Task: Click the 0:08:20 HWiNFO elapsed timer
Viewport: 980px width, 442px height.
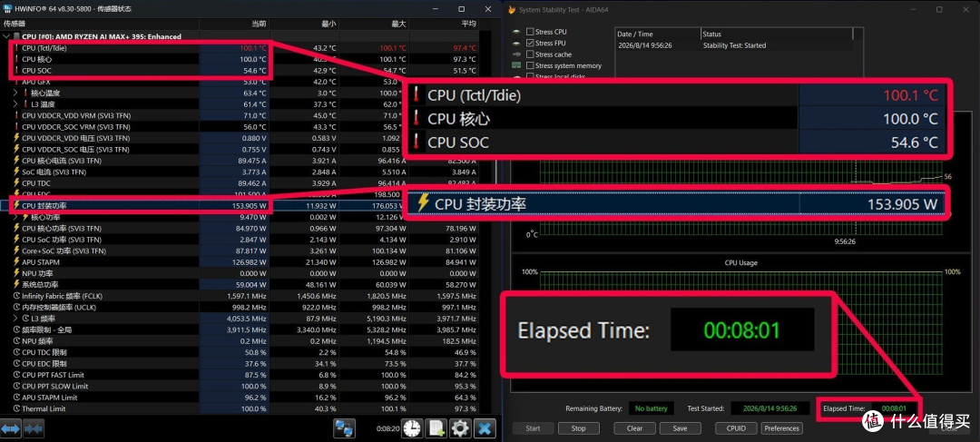Action: pyautogui.click(x=387, y=429)
